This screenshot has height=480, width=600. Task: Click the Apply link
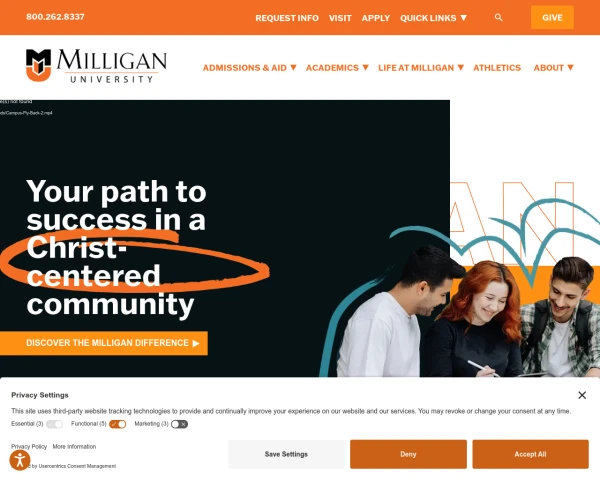click(375, 18)
